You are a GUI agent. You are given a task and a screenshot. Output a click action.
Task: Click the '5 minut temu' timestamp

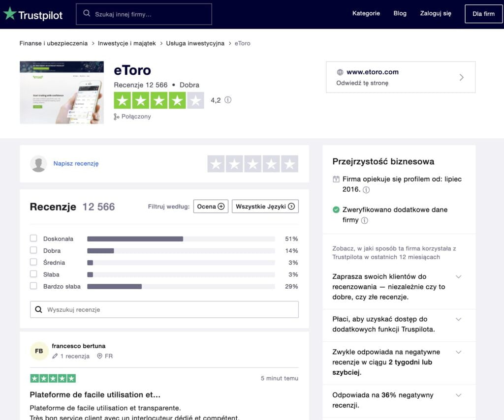click(x=280, y=378)
